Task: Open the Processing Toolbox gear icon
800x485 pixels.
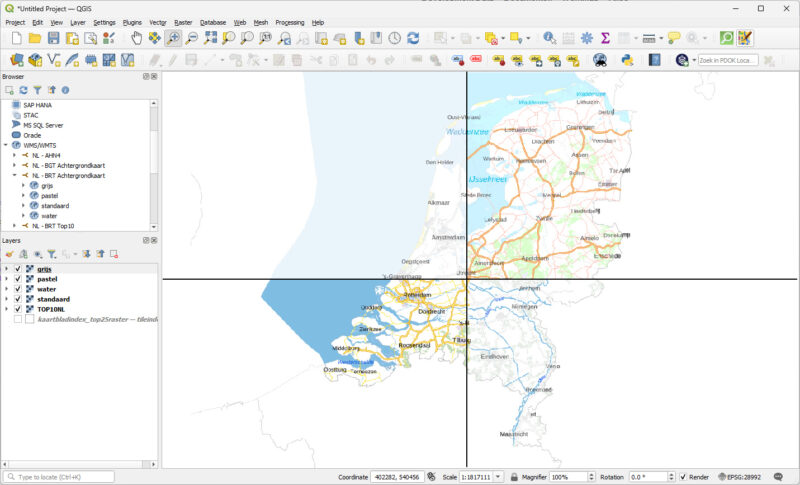Action: tap(587, 38)
